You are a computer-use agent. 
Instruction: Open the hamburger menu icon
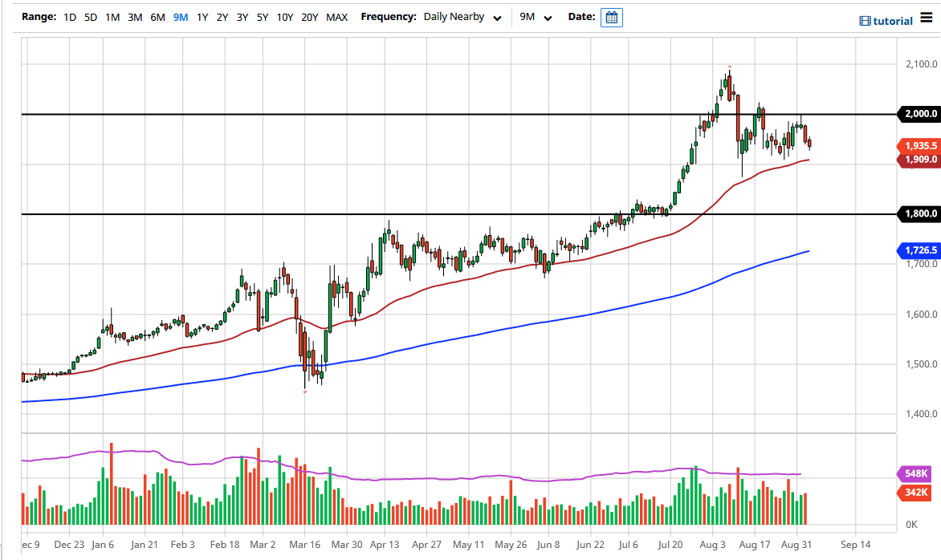coord(927,18)
